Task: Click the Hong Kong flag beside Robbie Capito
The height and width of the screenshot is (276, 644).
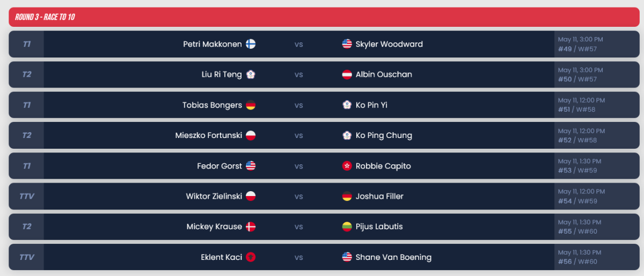Action: tap(347, 166)
